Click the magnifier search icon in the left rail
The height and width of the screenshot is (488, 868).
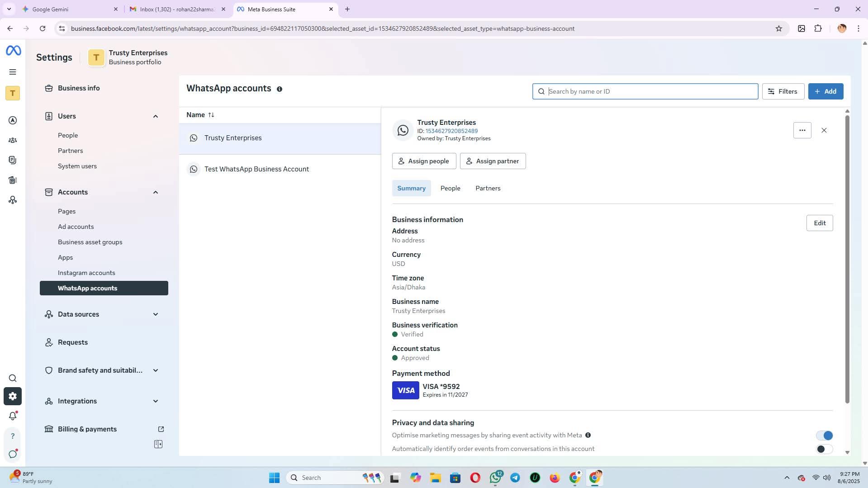point(13,378)
